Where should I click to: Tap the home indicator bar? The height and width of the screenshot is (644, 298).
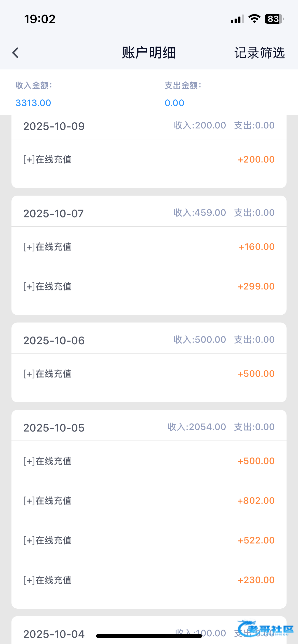(x=149, y=636)
